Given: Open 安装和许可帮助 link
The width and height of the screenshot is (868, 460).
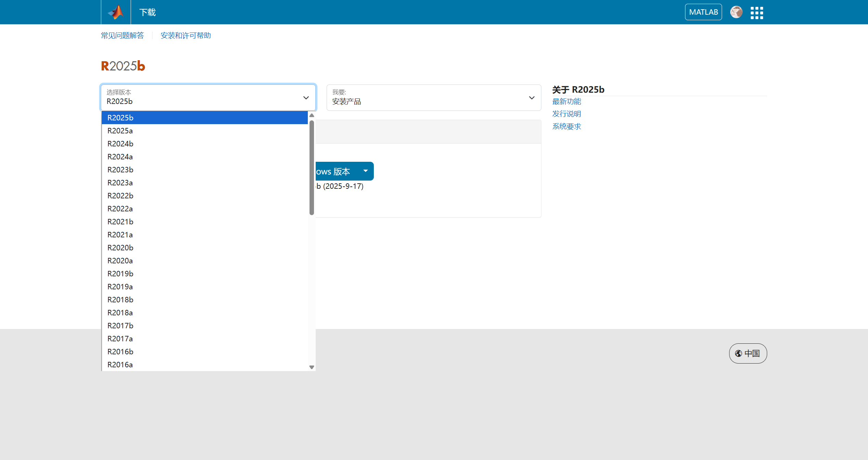Looking at the screenshot, I should 186,36.
